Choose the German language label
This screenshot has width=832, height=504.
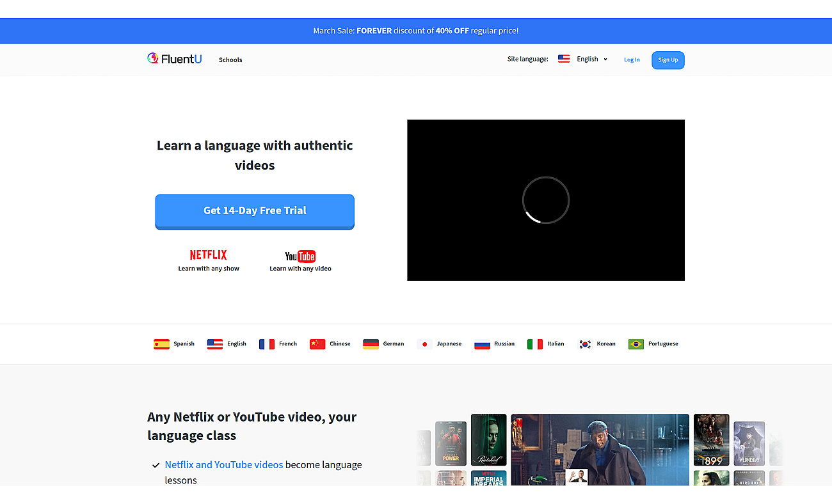394,344
